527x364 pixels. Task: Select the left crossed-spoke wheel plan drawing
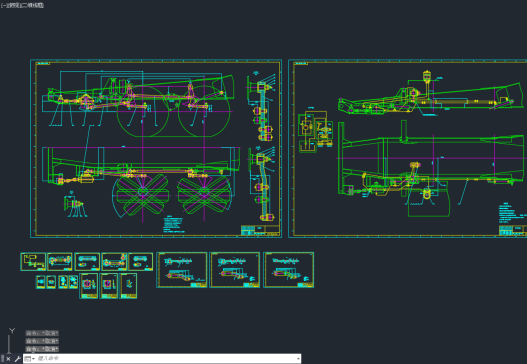143,194
